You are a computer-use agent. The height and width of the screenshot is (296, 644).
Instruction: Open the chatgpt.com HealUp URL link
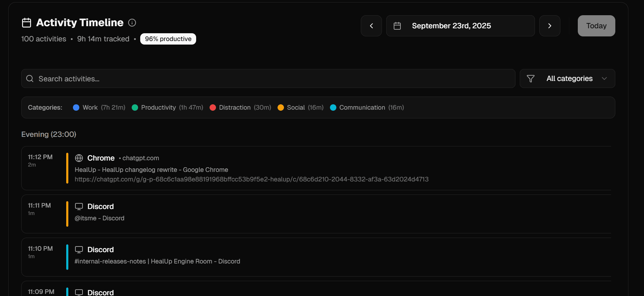tap(251, 179)
